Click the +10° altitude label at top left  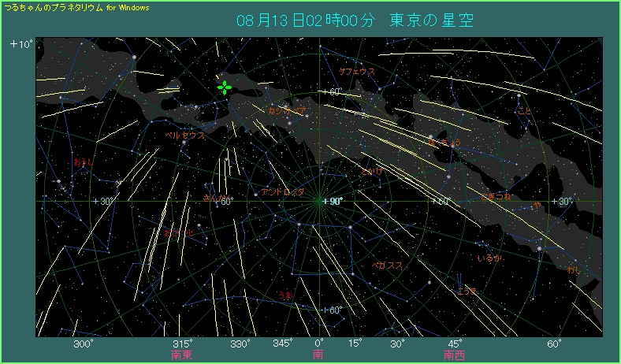pos(21,44)
